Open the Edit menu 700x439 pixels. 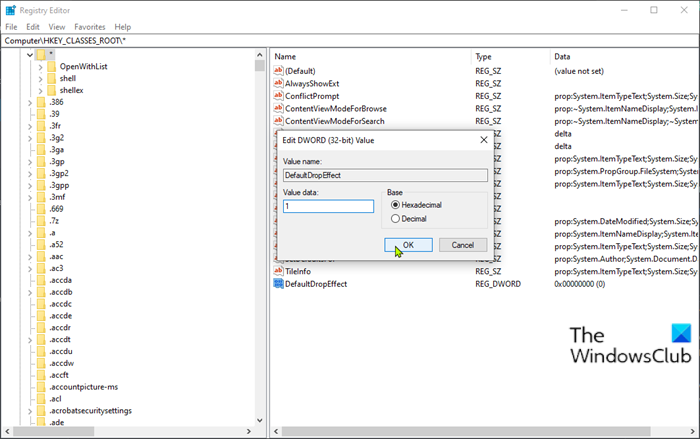point(33,27)
